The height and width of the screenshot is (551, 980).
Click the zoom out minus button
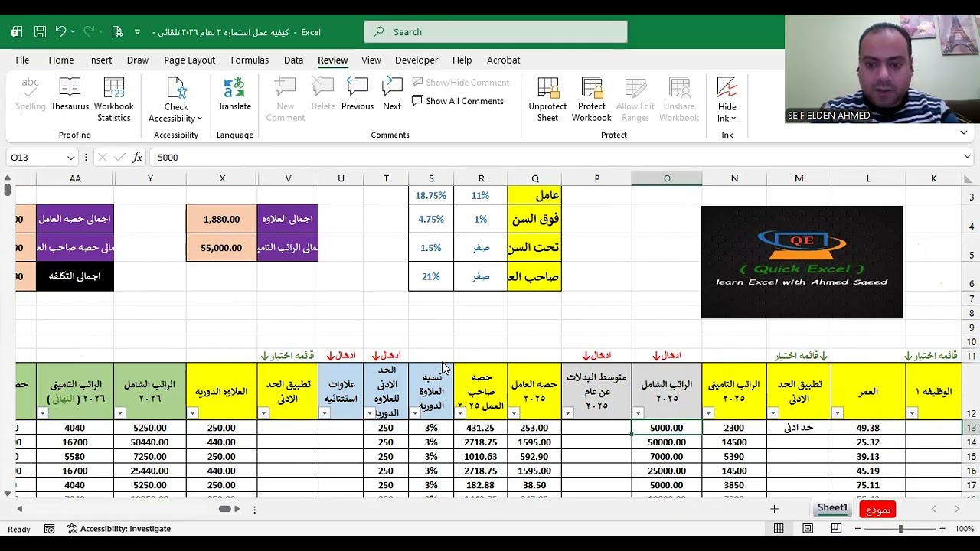click(x=858, y=529)
